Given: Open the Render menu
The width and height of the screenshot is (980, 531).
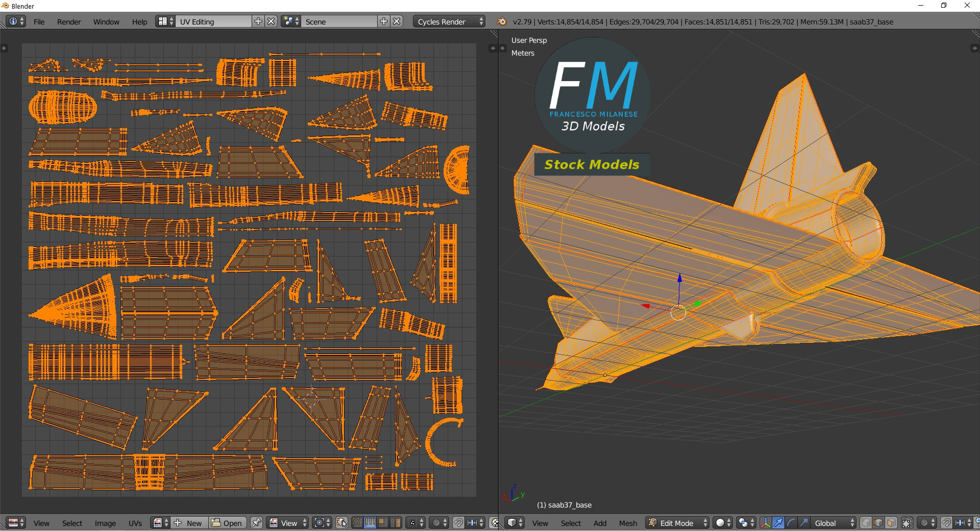Looking at the screenshot, I should (69, 21).
